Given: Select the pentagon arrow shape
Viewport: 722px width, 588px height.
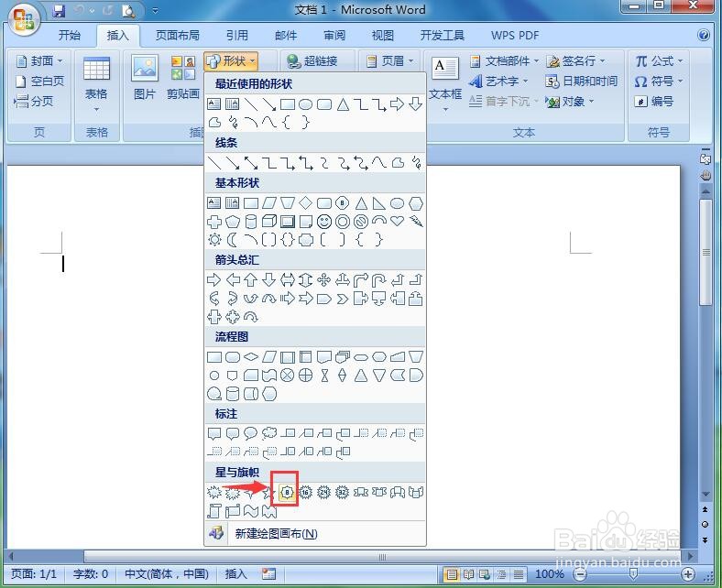Looking at the screenshot, I should point(324,299).
